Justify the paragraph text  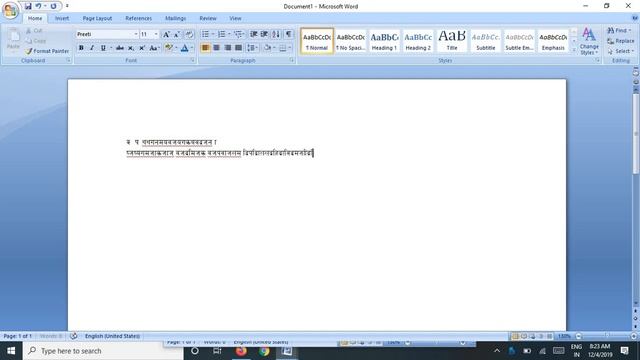pyautogui.click(x=238, y=48)
